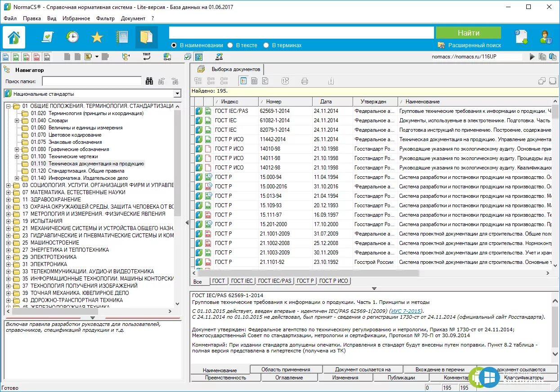
Task: Open the 'ИУС 7-2015' link
Action: pyautogui.click(x=405, y=311)
